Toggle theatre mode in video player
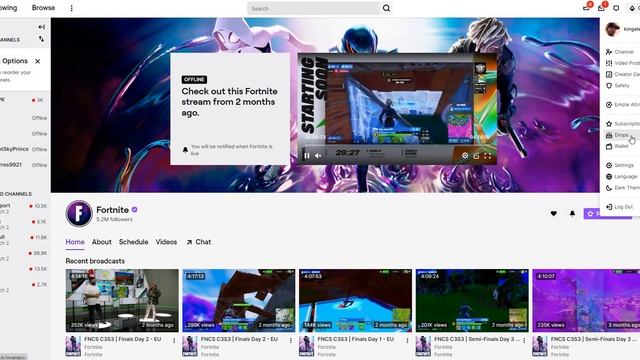 pyautogui.click(x=476, y=156)
